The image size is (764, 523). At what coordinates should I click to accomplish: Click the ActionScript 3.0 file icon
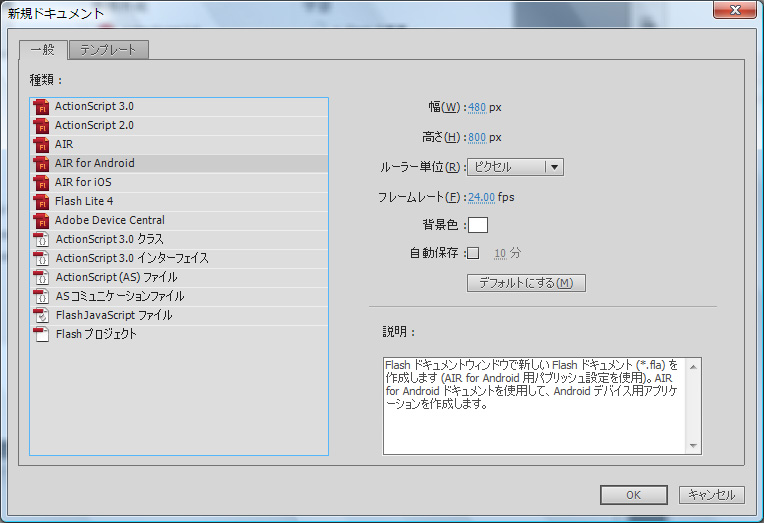pos(41,107)
